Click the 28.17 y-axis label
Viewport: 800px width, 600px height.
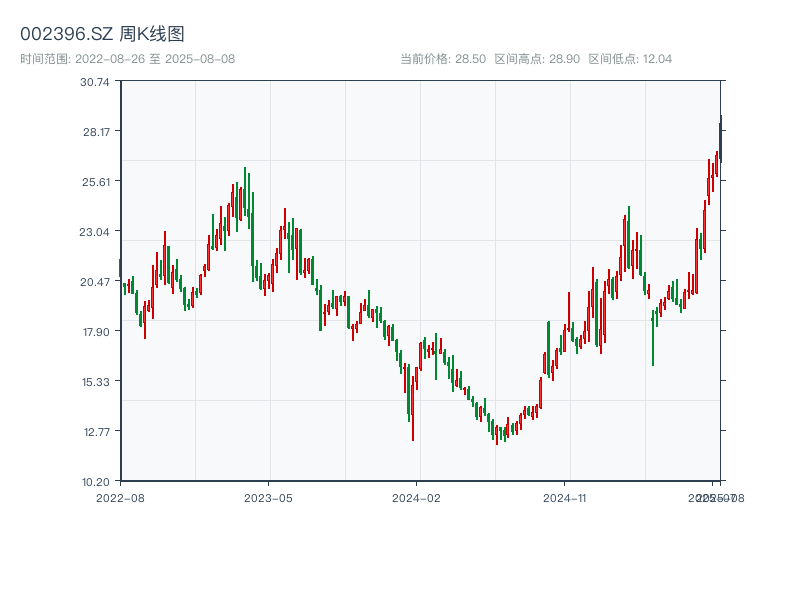[x=95, y=132]
